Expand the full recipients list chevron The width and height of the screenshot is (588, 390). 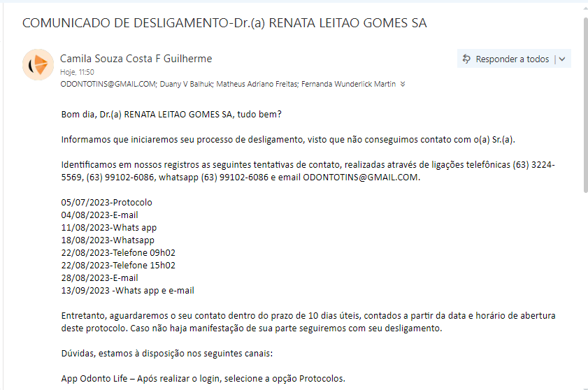[x=403, y=84]
